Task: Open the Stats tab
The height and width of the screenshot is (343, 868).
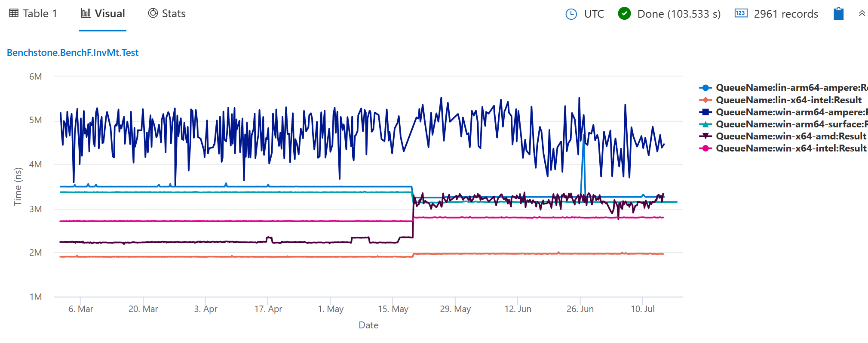Action: point(173,13)
